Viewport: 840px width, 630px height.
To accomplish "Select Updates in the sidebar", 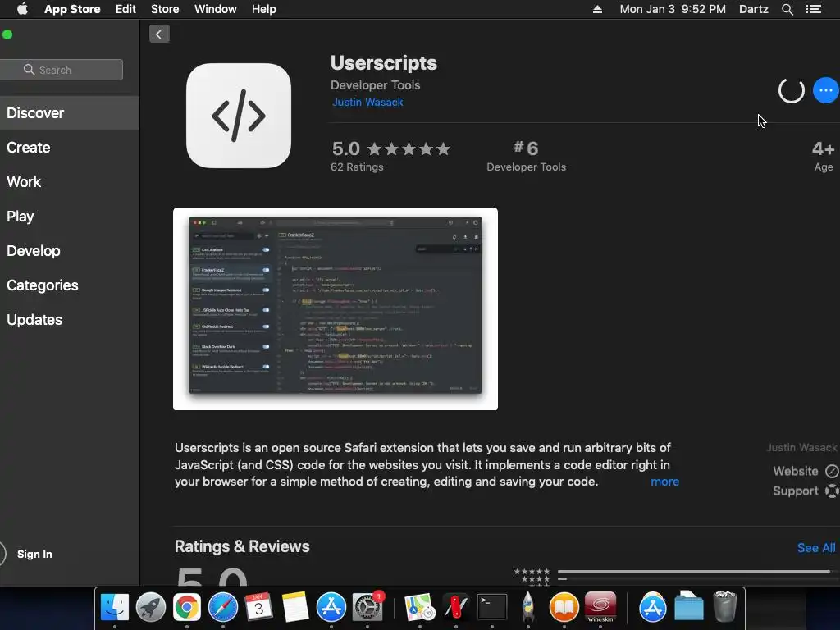I will (x=70, y=320).
